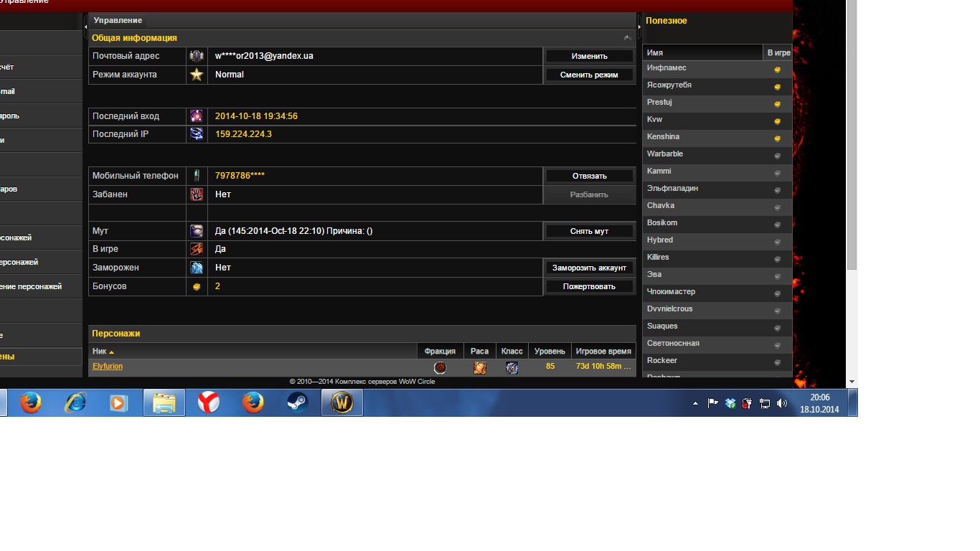Select Ясожрутебя in the players list
The image size is (980, 551).
tap(717, 86)
